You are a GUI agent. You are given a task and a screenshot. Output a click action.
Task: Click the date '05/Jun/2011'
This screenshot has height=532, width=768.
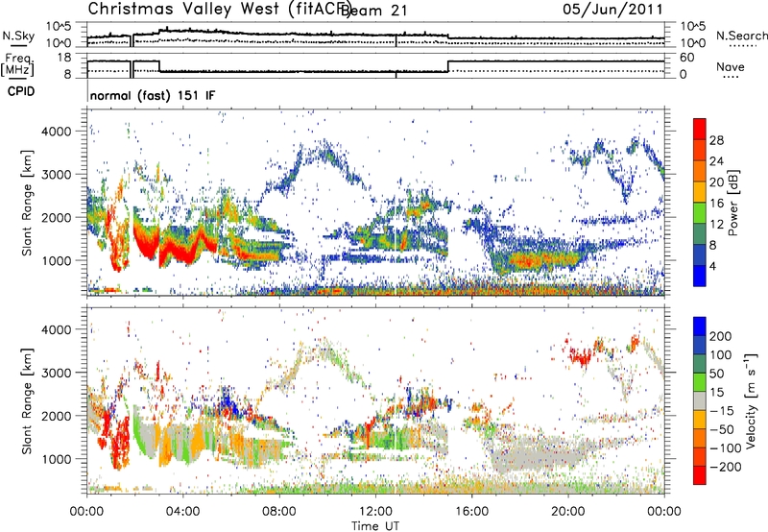[x=612, y=10]
